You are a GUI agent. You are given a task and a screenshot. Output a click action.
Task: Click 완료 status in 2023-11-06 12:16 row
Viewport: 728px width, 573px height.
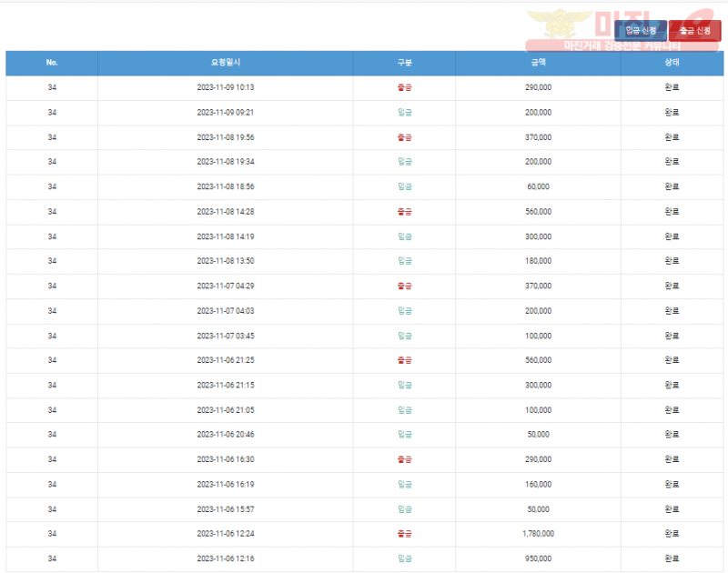pos(672,558)
